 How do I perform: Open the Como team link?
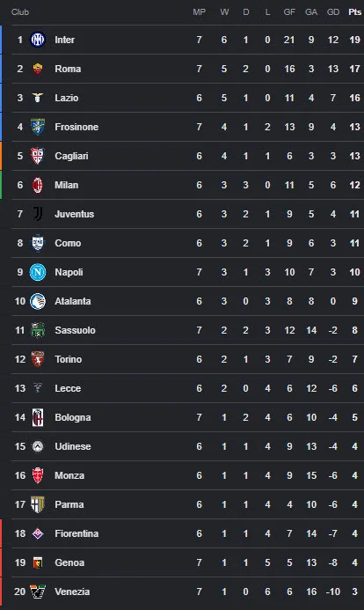pos(68,243)
